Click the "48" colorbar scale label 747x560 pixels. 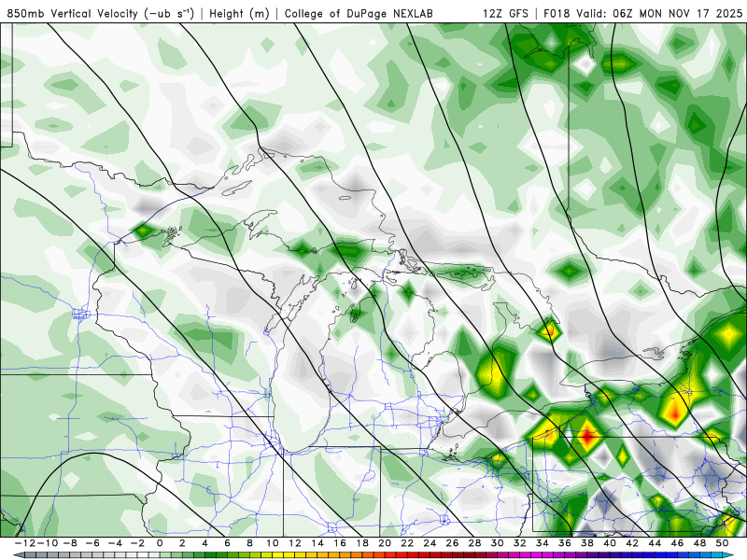click(699, 543)
